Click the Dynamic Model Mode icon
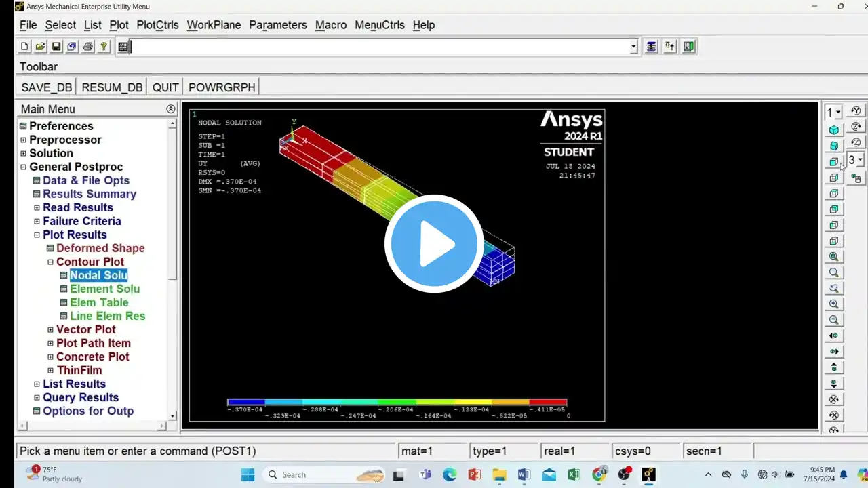The height and width of the screenshot is (488, 868). pos(856,178)
